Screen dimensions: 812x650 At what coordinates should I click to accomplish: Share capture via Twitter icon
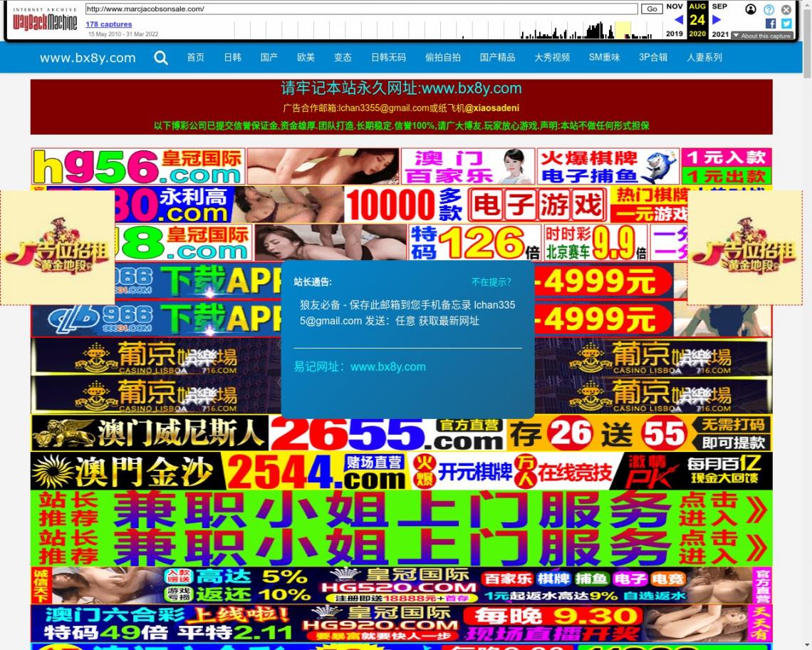786,24
